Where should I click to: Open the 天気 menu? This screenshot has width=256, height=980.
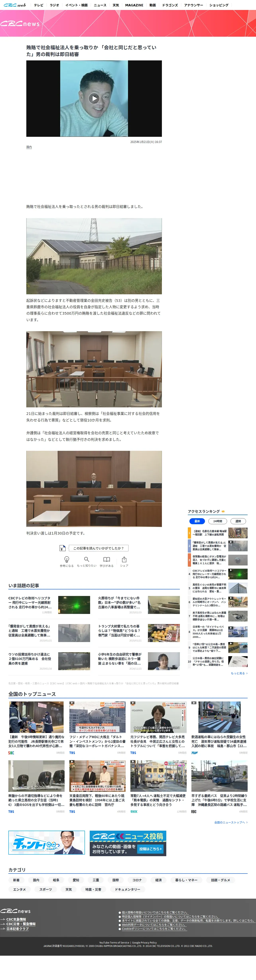coord(116,5)
